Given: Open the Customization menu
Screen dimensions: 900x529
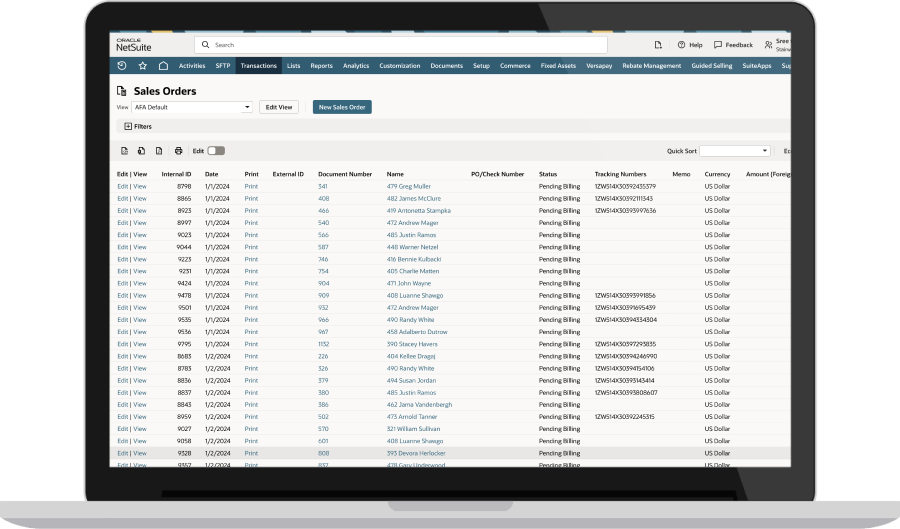Looking at the screenshot, I should pos(399,66).
